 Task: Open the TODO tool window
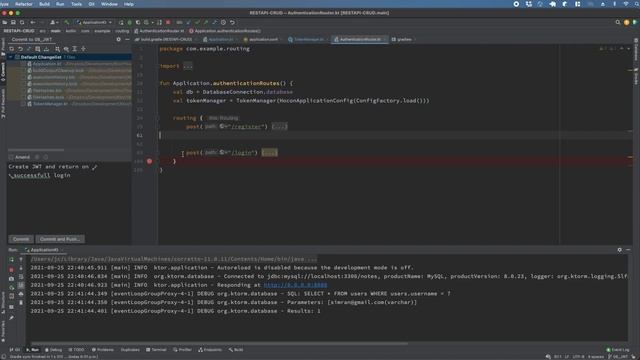(x=76, y=350)
